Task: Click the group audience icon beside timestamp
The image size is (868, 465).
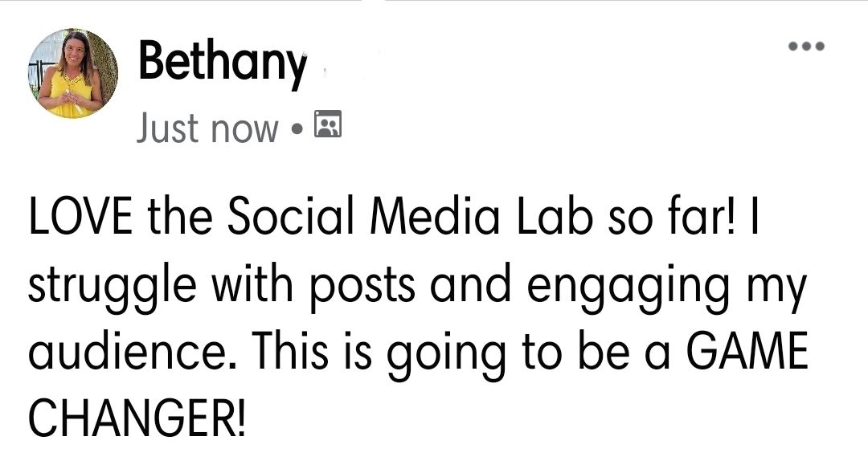Action: tap(328, 124)
